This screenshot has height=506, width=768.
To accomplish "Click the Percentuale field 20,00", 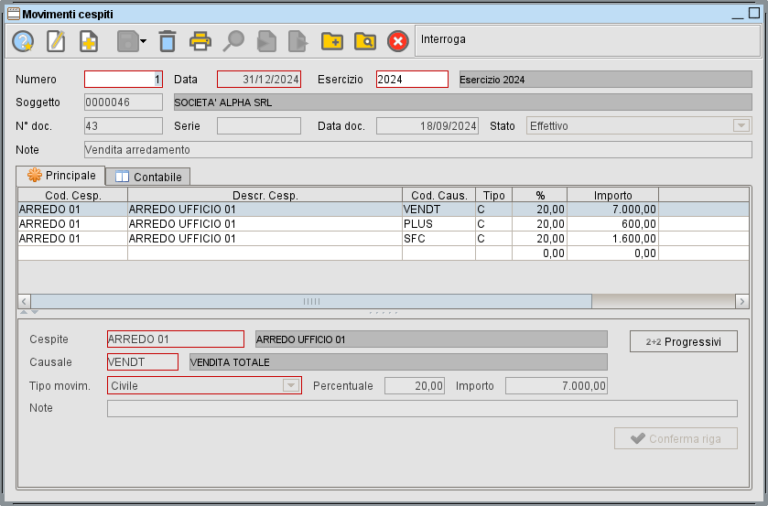I will [x=415, y=386].
